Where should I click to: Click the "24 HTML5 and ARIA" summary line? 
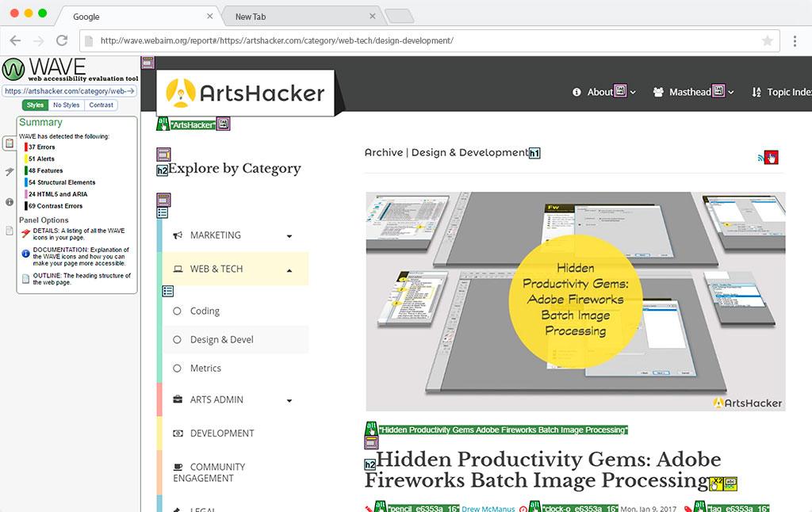click(x=58, y=194)
